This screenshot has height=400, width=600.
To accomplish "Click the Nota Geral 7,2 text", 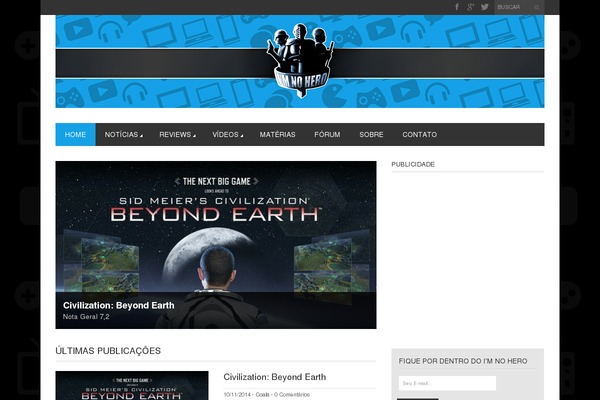I will 86,317.
